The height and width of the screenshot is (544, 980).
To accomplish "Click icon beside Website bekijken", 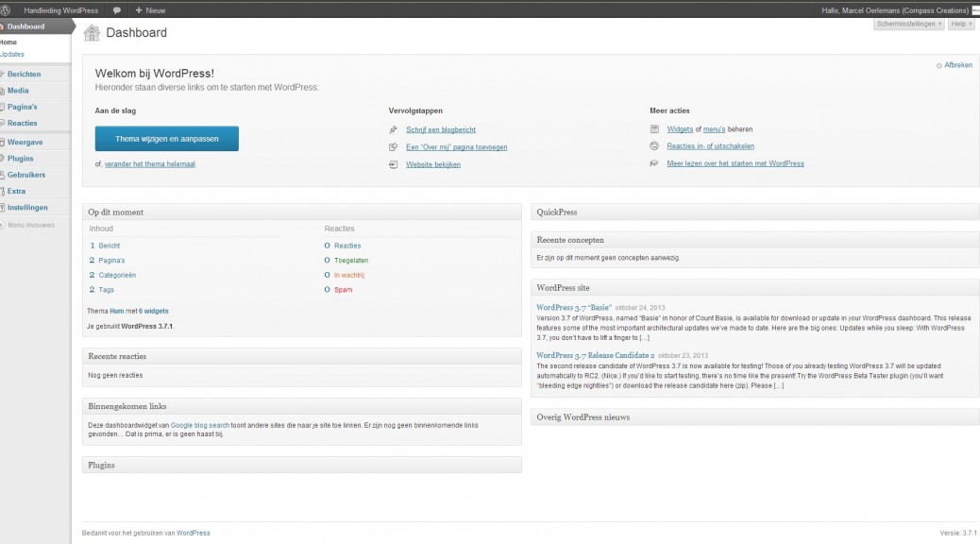I will (393, 164).
